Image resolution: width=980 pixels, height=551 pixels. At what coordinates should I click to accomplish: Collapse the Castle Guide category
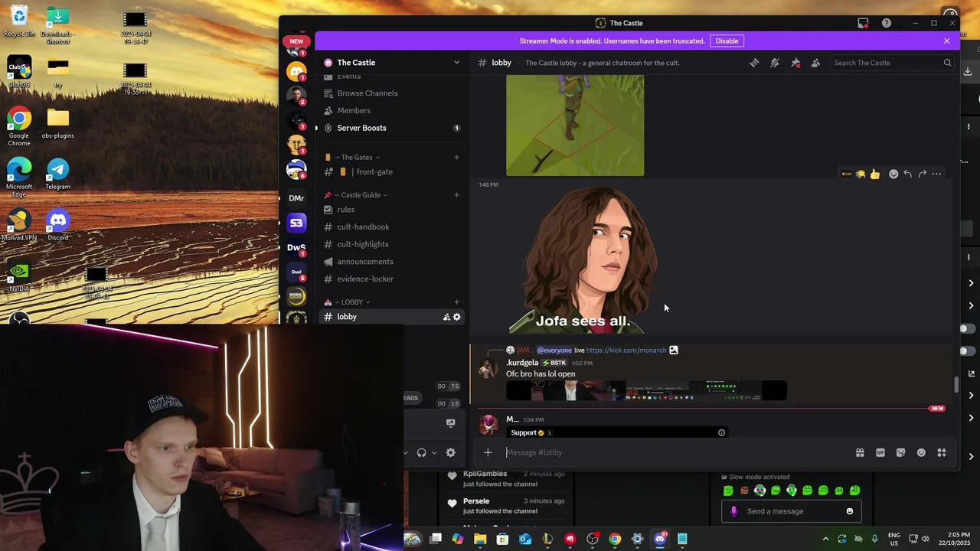point(361,195)
